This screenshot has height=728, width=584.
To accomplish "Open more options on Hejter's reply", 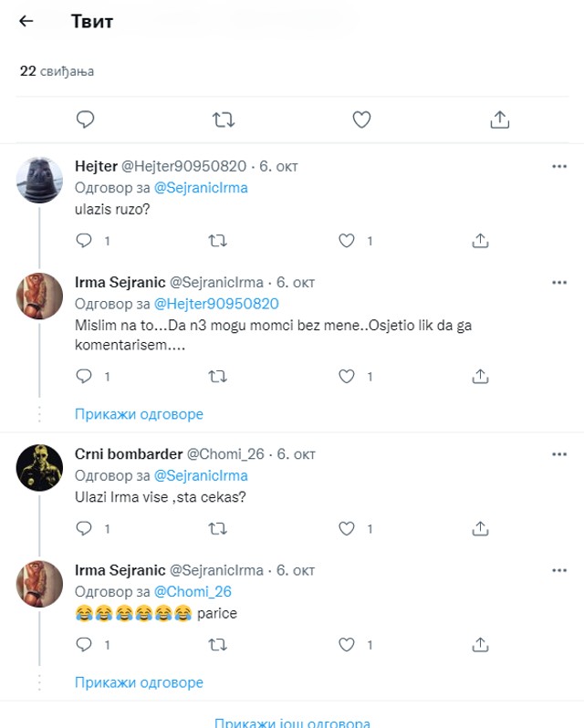I will pyautogui.click(x=559, y=166).
